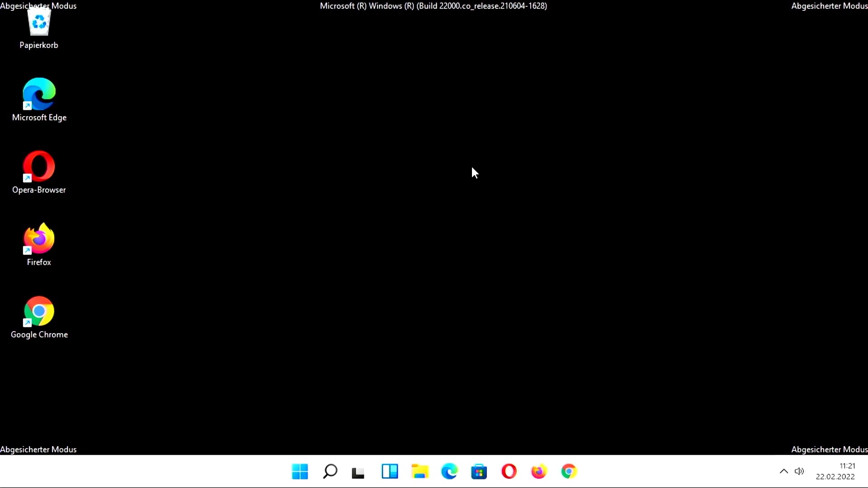This screenshot has height=488, width=868.
Task: Open the Windows Start menu
Action: pyautogui.click(x=300, y=471)
